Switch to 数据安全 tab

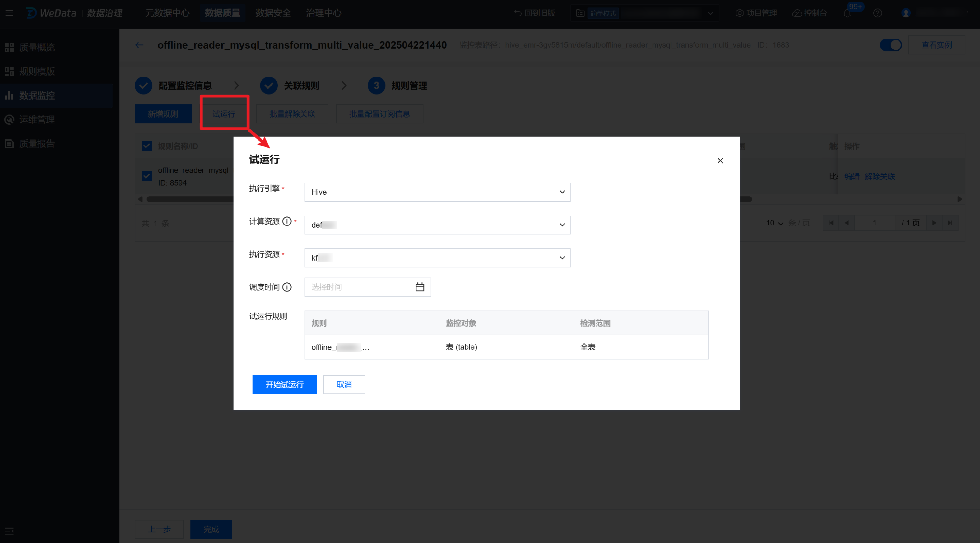(x=273, y=13)
